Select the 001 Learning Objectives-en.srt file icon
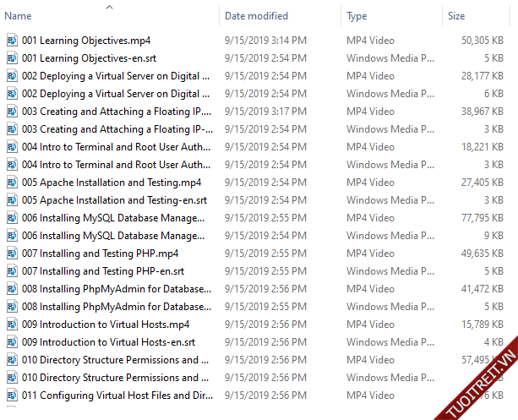 [x=12, y=58]
